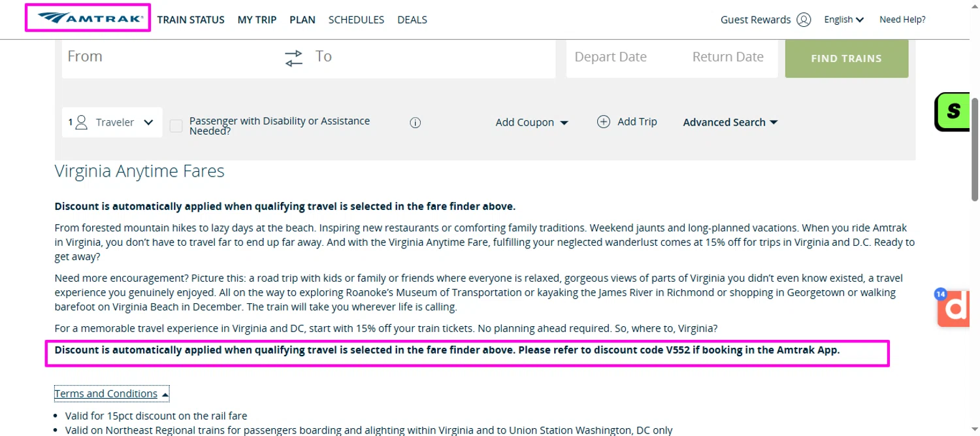
Task: Open Guest Rewards profile icon
Action: 804,20
